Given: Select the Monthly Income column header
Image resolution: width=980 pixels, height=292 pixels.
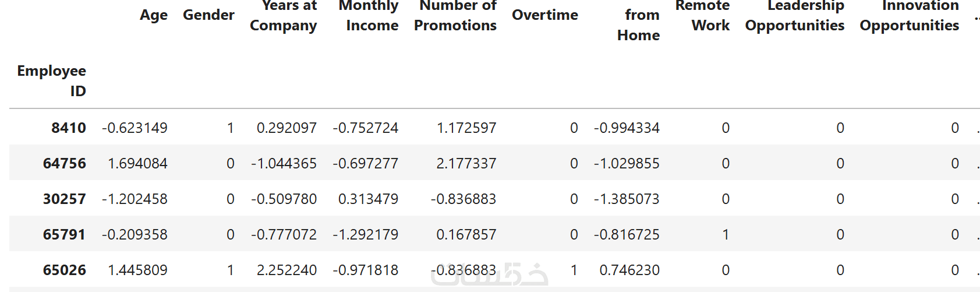Looking at the screenshot, I should tap(369, 16).
